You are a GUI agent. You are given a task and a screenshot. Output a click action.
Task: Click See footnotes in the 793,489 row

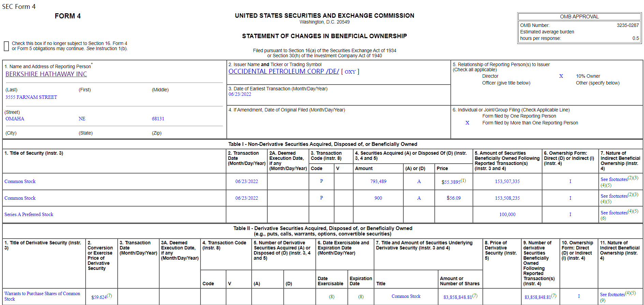tap(614, 179)
